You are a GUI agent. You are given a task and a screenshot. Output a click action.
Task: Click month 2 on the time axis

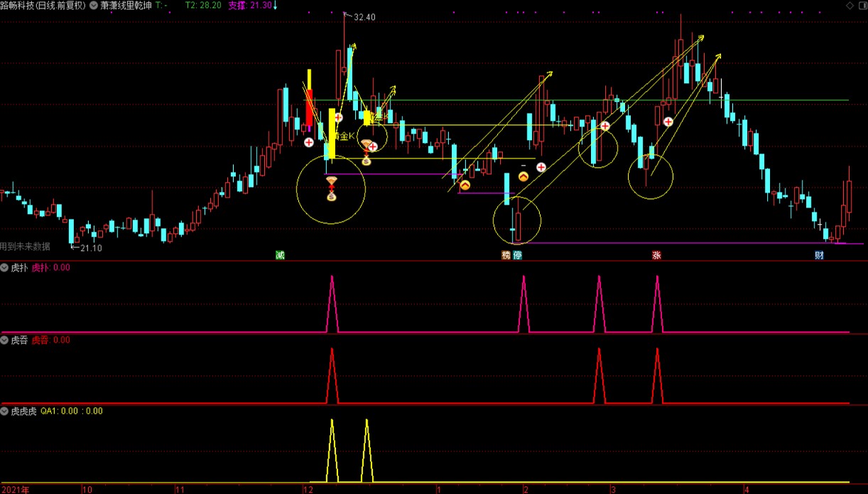click(x=526, y=489)
